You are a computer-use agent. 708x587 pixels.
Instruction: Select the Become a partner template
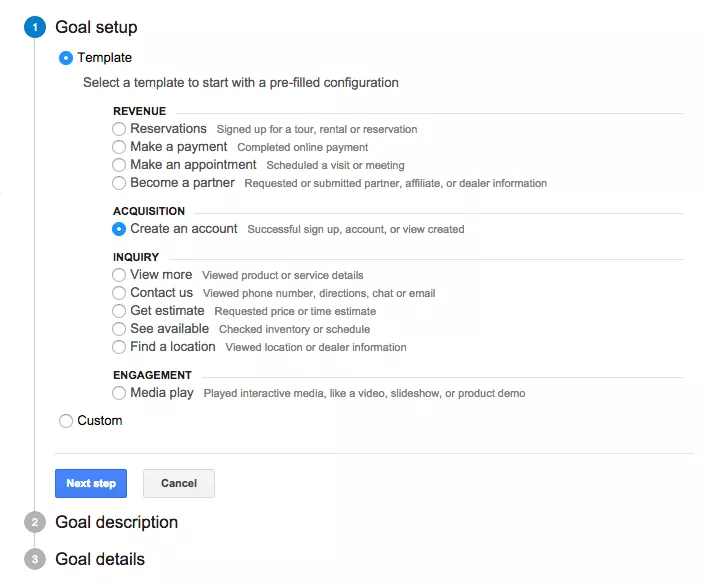pyautogui.click(x=120, y=183)
